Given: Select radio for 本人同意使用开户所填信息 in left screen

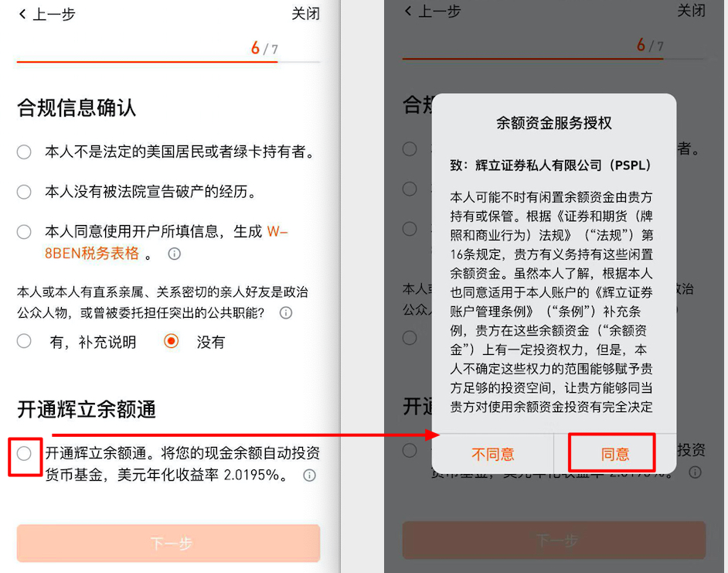Looking at the screenshot, I should coord(24,231).
